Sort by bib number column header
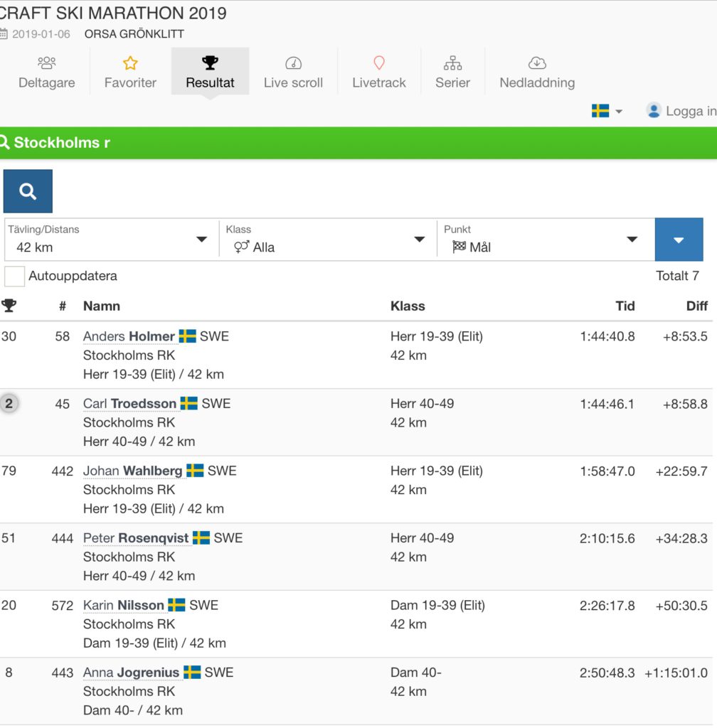 click(63, 306)
